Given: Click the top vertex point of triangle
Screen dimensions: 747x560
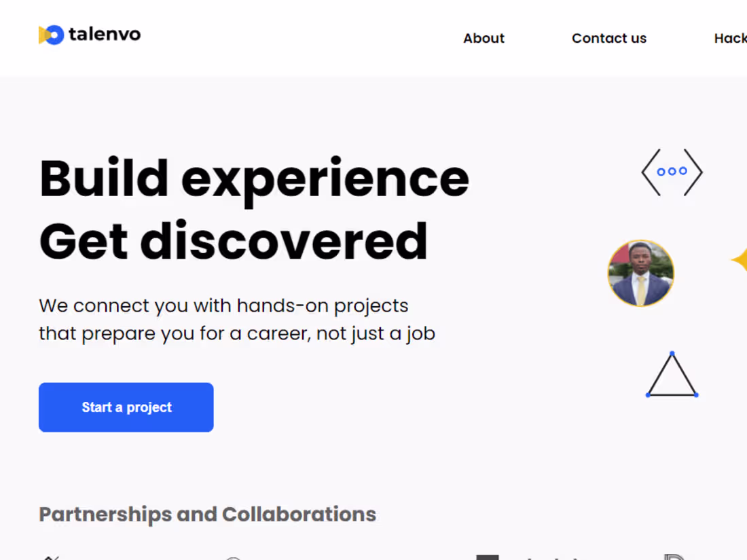Looking at the screenshot, I should pos(672,352).
